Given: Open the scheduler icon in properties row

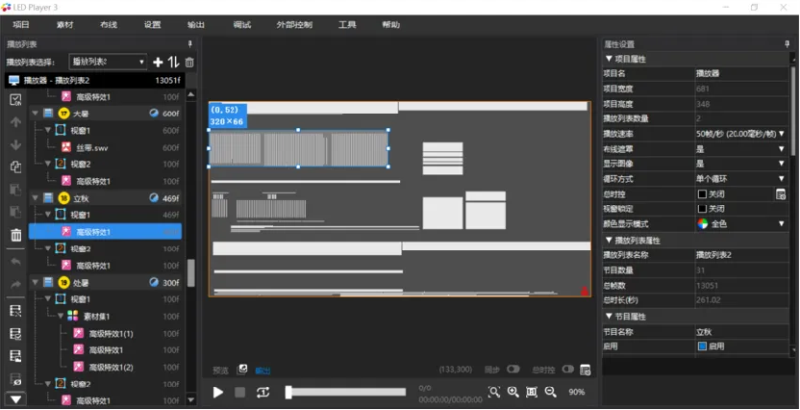Looking at the screenshot, I should tap(781, 194).
